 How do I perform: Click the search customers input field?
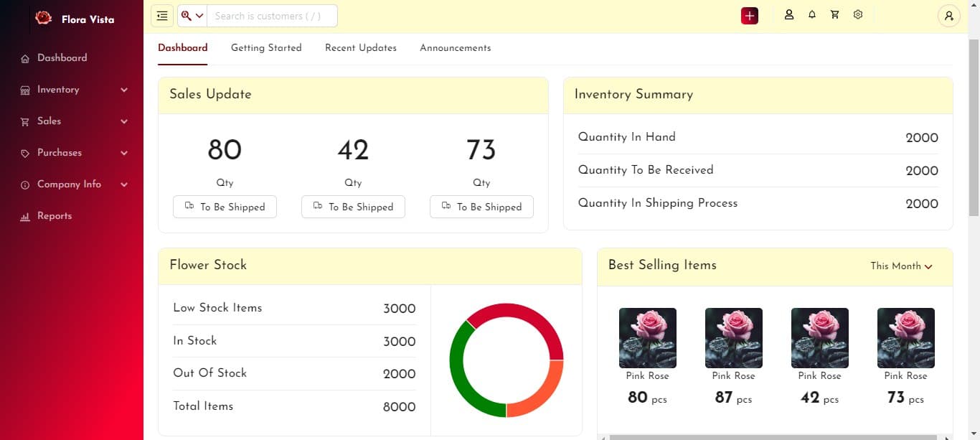[x=271, y=16]
